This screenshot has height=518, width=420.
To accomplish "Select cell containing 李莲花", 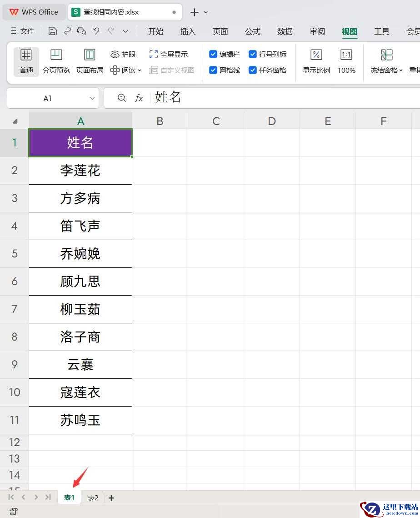I will (80, 171).
